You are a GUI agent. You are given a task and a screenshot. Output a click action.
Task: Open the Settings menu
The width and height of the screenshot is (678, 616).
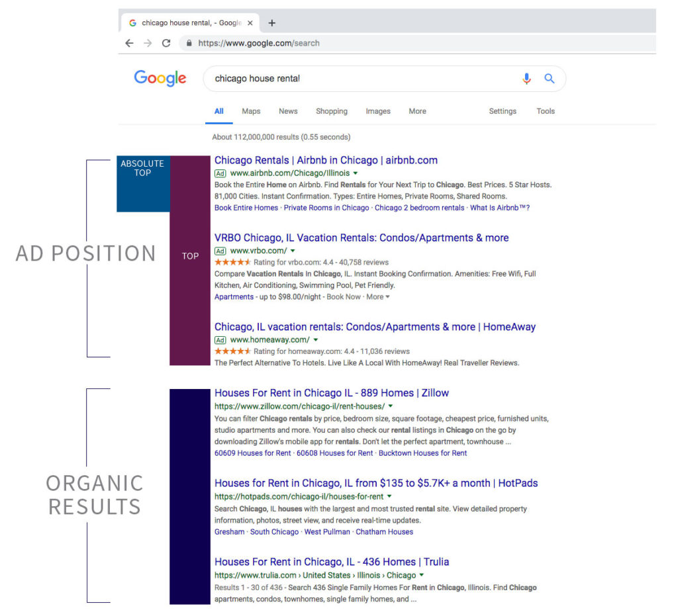click(502, 111)
